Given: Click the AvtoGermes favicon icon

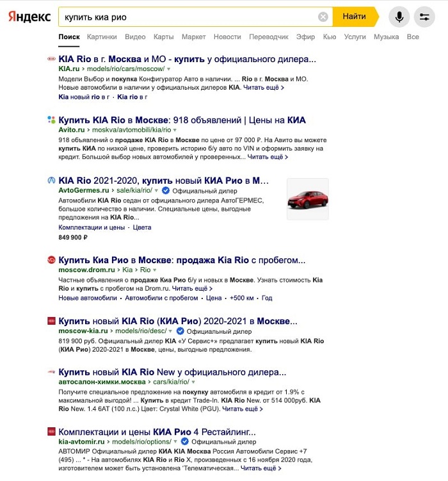Looking at the screenshot, I should 51,181.
